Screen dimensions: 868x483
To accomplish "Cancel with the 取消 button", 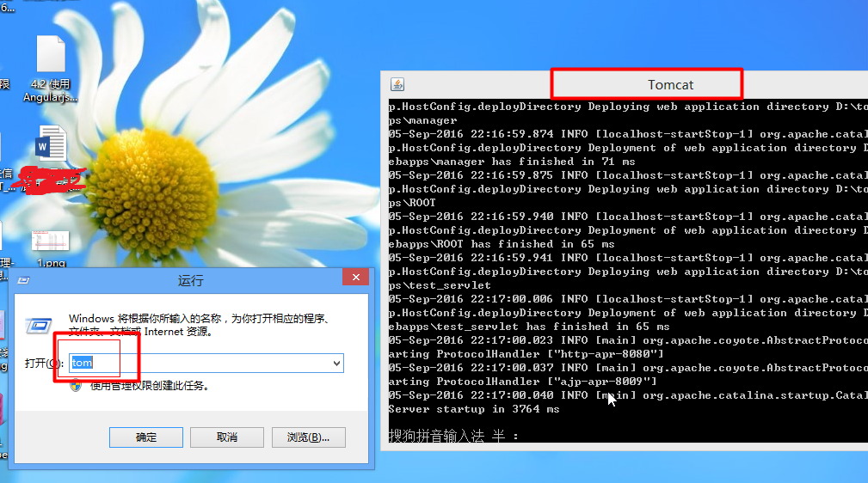I will (227, 437).
